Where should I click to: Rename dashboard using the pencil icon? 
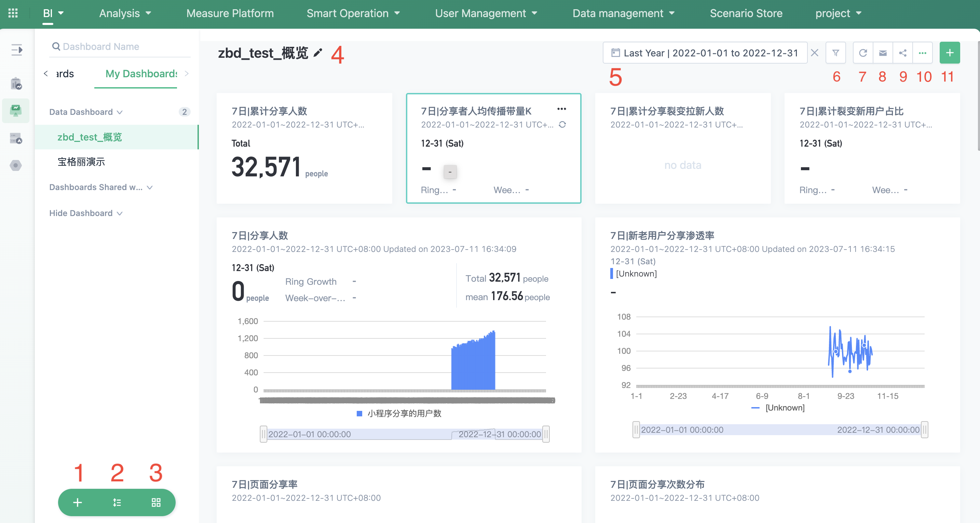click(x=318, y=53)
